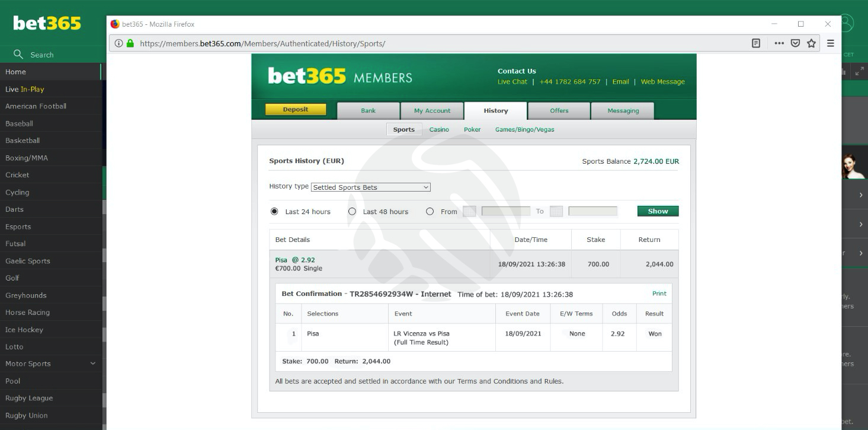Click the Pisa @ 2.92 bet row
Screen dimensions: 868x430
[x=473, y=264]
